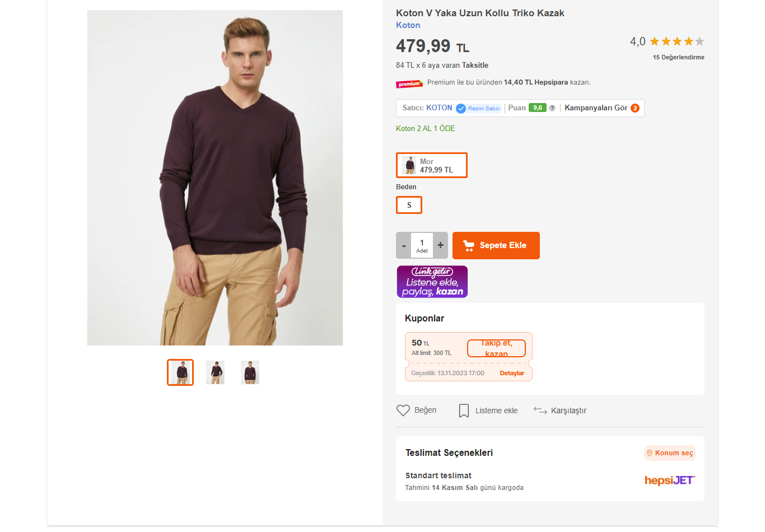
Task: Increase quantity with the plus button
Action: [x=441, y=245]
